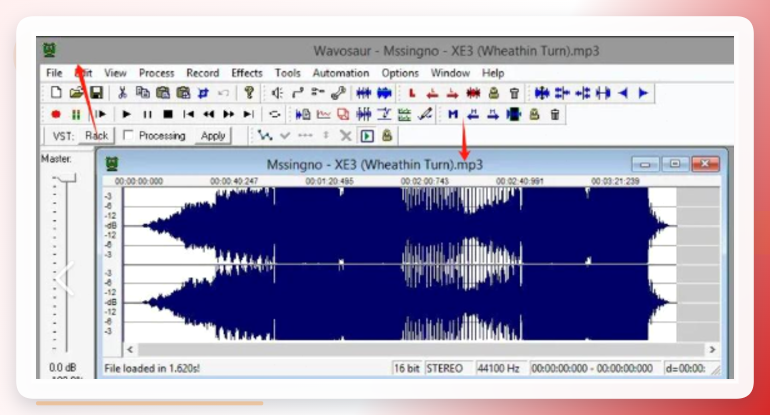Lock markers with the padlock beside marker tools
The image size is (770, 415).
coord(534,114)
